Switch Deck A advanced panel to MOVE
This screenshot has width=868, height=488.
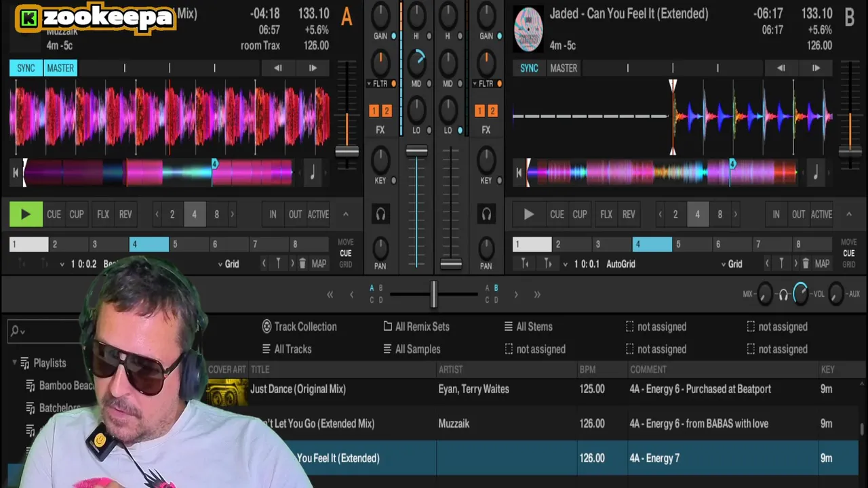[346, 242]
